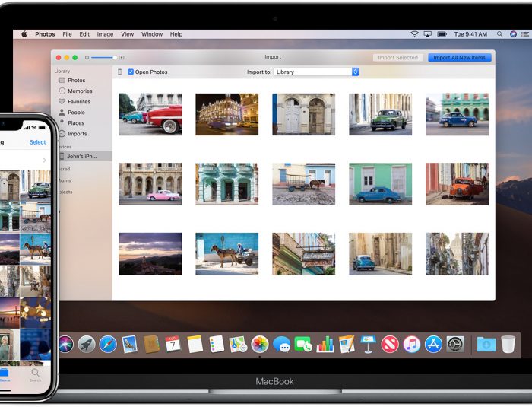Open Notes icon in Dock
This screenshot has height=407, width=532.
pos(195,344)
